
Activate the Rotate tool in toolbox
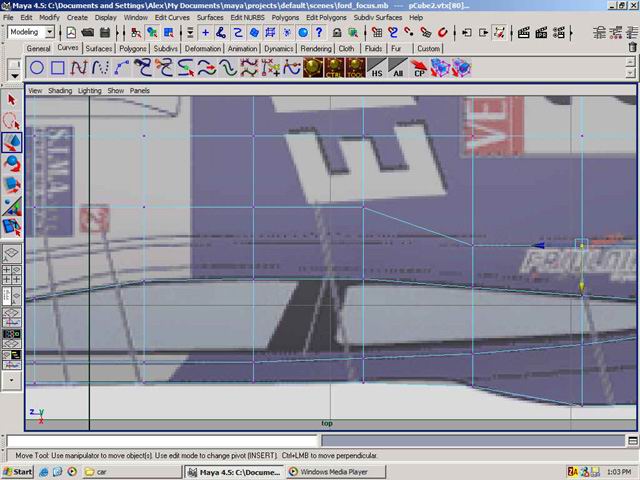(x=12, y=163)
